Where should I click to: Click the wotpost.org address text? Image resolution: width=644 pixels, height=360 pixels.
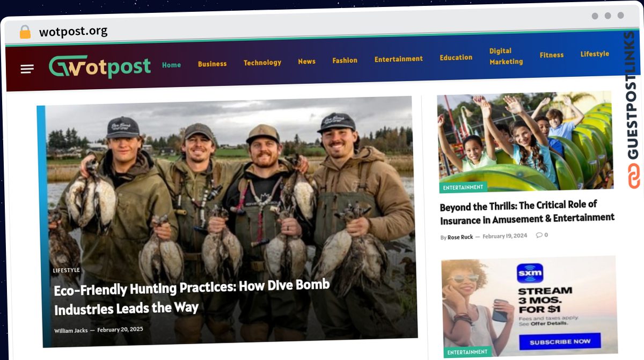point(74,32)
